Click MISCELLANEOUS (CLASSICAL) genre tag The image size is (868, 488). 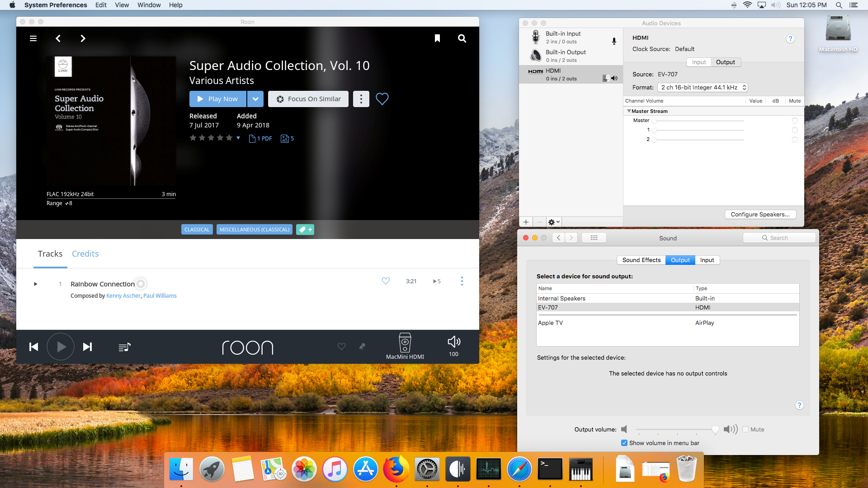[255, 230]
